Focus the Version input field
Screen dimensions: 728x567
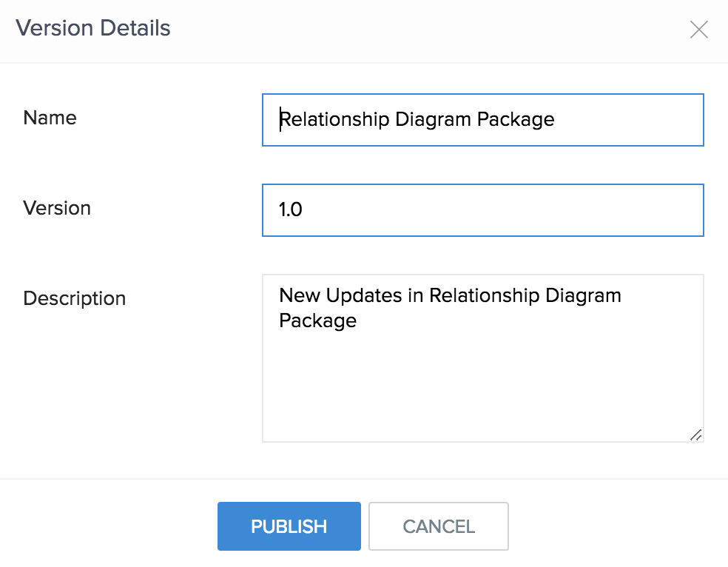click(482, 210)
